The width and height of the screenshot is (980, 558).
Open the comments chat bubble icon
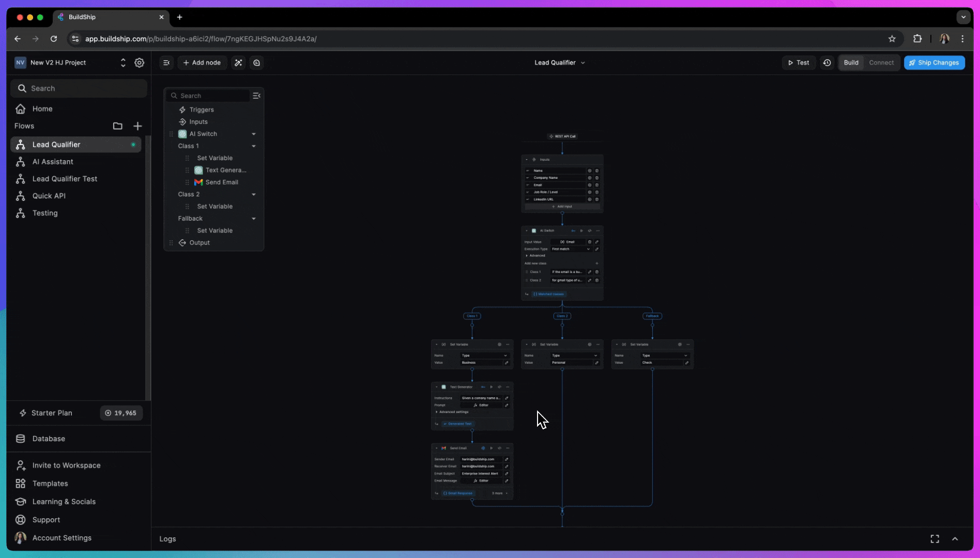256,63
